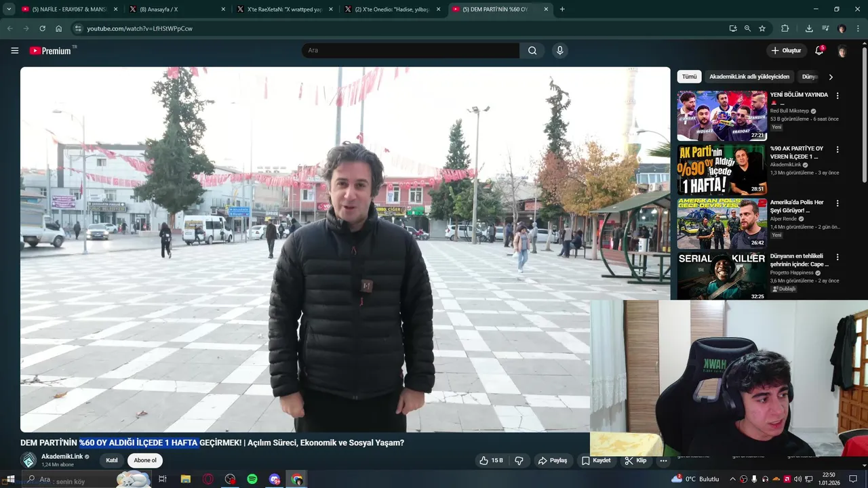Open the Chrome home page button
The height and width of the screenshot is (488, 868).
pyautogui.click(x=59, y=28)
